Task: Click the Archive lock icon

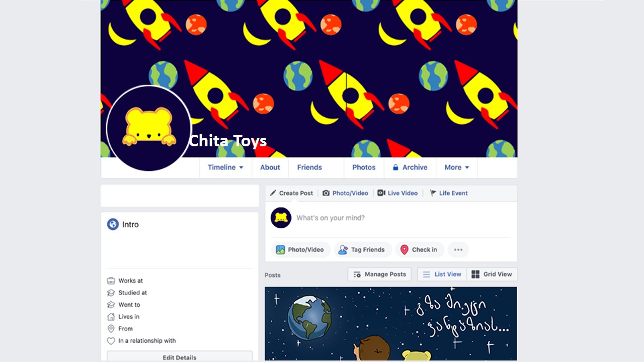Action: [x=395, y=167]
